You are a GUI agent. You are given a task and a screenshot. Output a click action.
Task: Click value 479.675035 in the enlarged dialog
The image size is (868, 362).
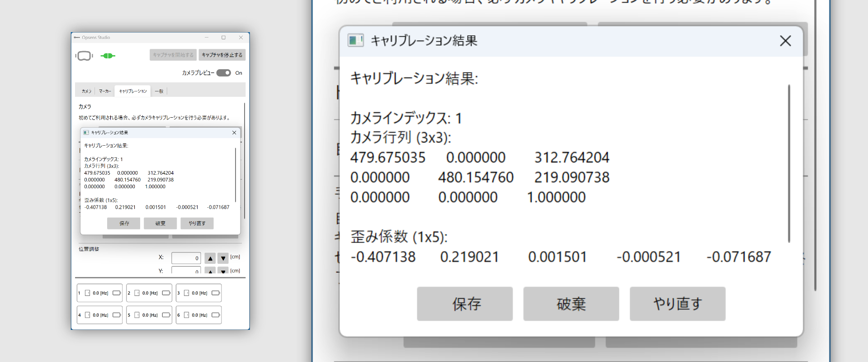(388, 157)
